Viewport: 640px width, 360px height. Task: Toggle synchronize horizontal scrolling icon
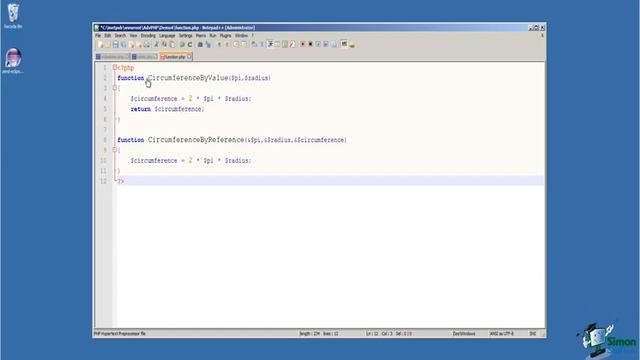[244, 44]
